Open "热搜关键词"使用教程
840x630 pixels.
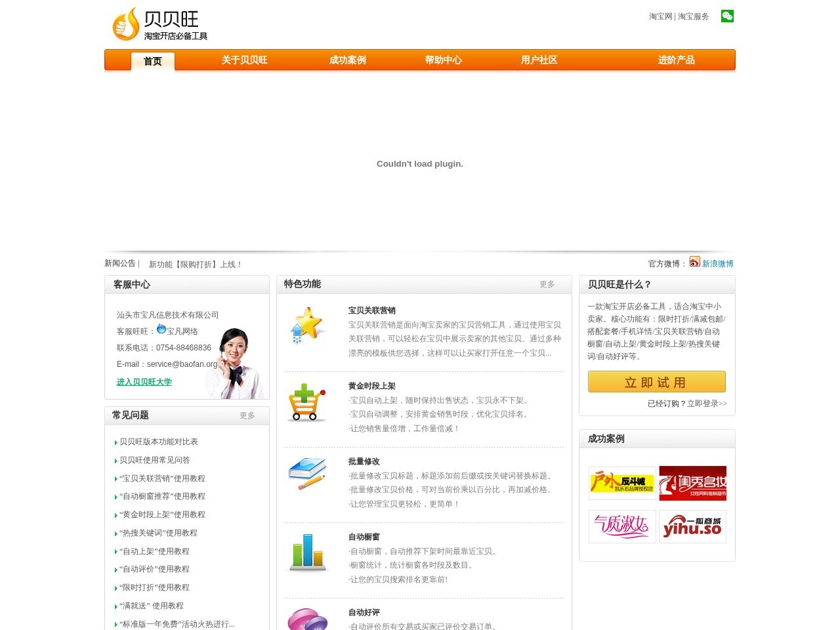pos(158,533)
